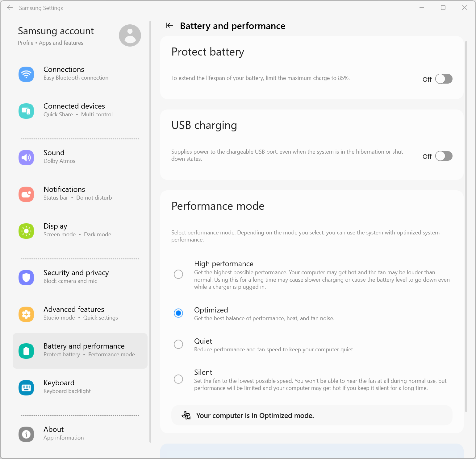Image resolution: width=476 pixels, height=459 pixels.
Task: Click the Keyboard icon in sidebar
Action: click(x=26, y=388)
